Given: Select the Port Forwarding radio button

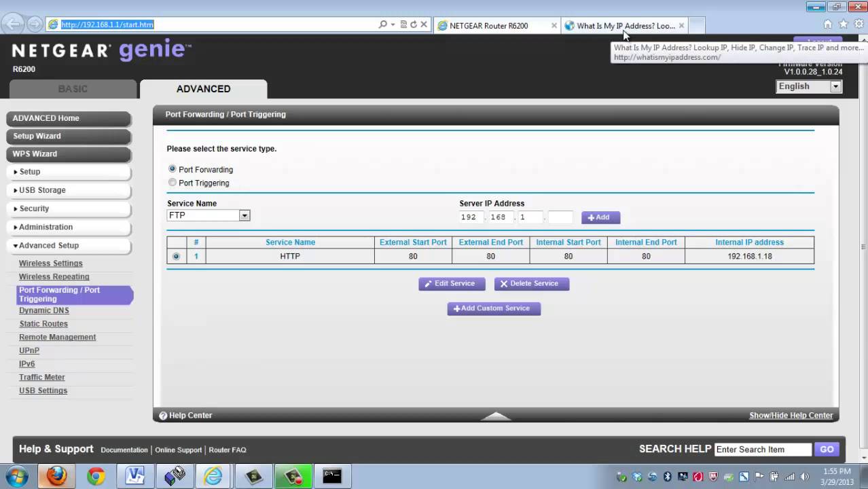Looking at the screenshot, I should tap(173, 169).
